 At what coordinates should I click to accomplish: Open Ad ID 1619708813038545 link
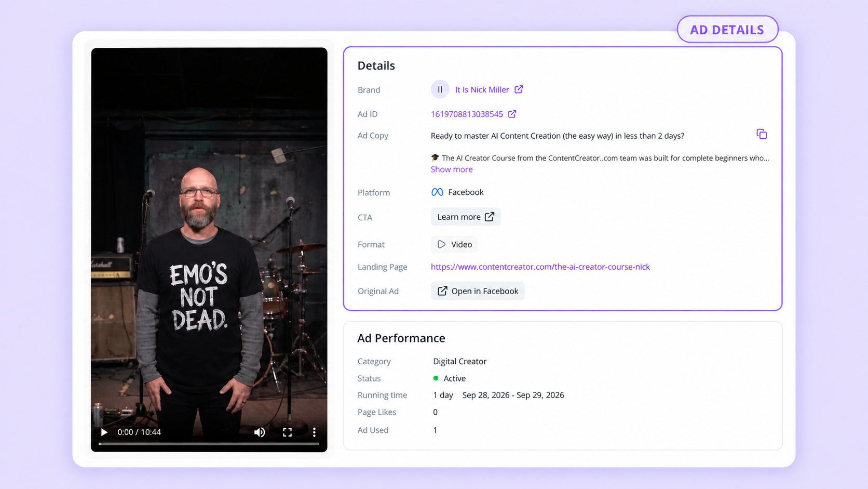point(467,114)
